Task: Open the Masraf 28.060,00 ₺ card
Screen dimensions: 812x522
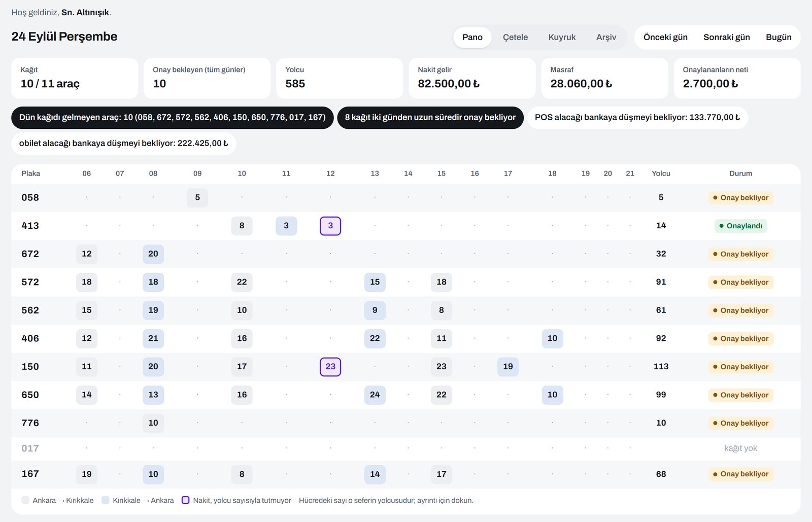Action: tap(604, 78)
